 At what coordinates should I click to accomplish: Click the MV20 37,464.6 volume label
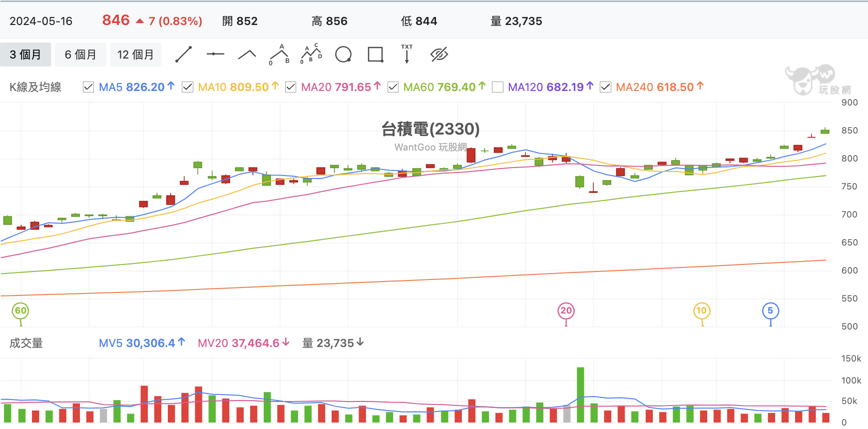click(x=244, y=343)
